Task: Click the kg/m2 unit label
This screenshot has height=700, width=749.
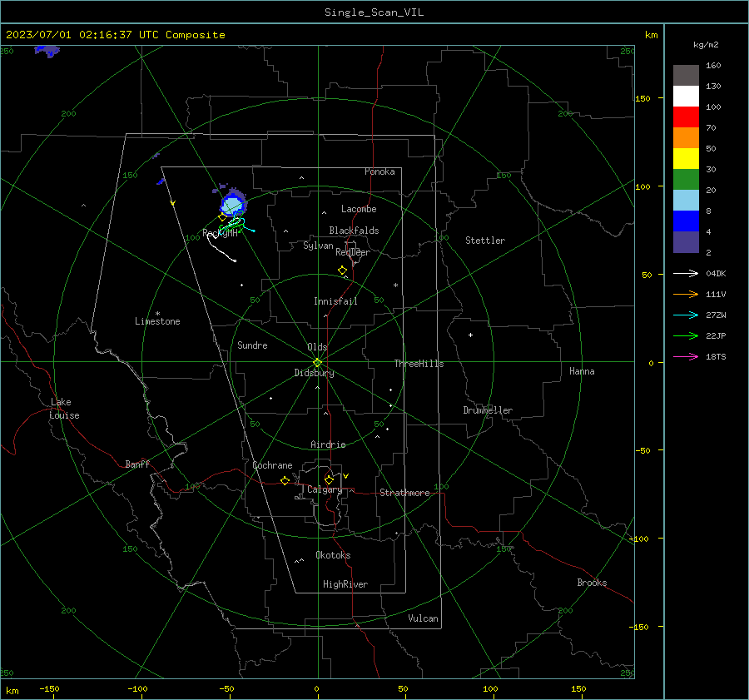Action: 706,45
